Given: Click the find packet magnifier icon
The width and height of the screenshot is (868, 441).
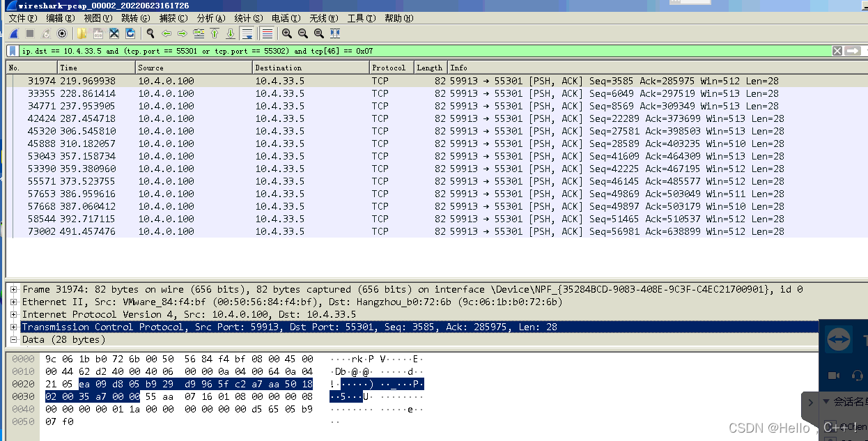Looking at the screenshot, I should [151, 33].
